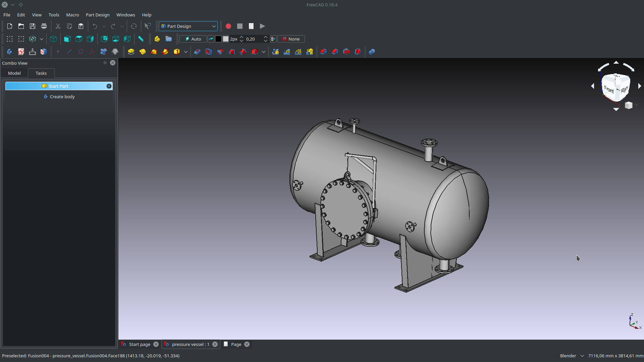Pick the black line color swatch

(x=218, y=39)
